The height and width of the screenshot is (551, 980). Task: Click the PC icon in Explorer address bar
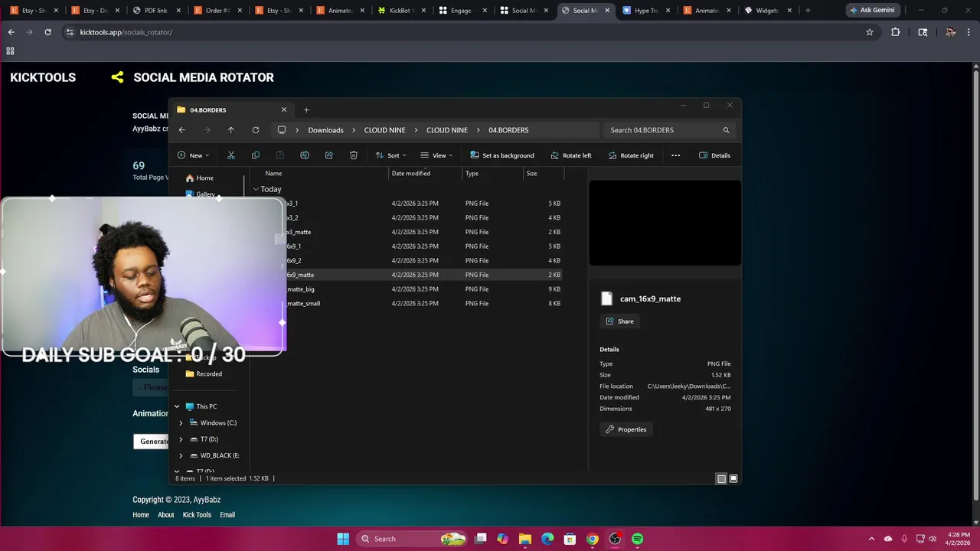(x=282, y=130)
